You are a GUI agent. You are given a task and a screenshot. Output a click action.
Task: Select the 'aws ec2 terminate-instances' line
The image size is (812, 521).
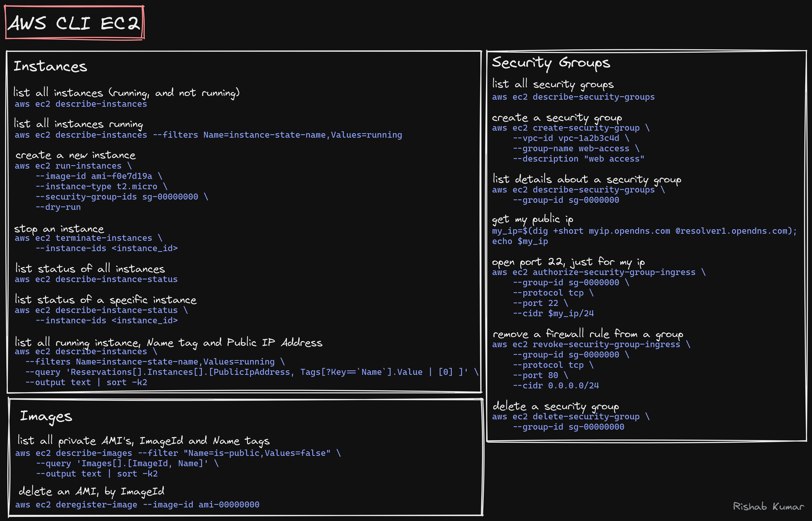coord(89,238)
